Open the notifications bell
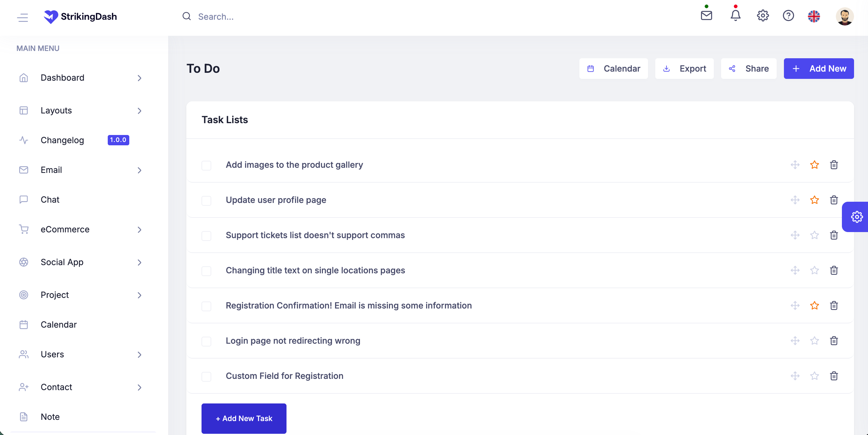Viewport: 868px width, 435px height. (735, 15)
